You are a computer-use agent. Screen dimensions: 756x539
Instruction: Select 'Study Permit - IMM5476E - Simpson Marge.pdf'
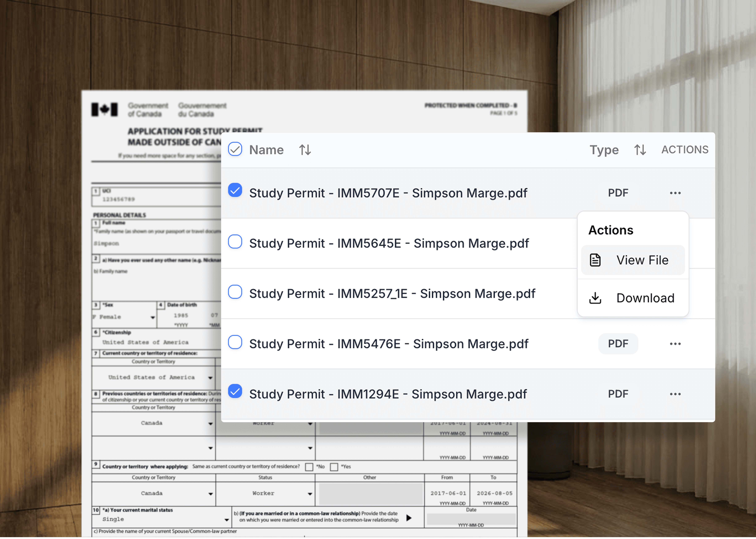pyautogui.click(x=389, y=344)
